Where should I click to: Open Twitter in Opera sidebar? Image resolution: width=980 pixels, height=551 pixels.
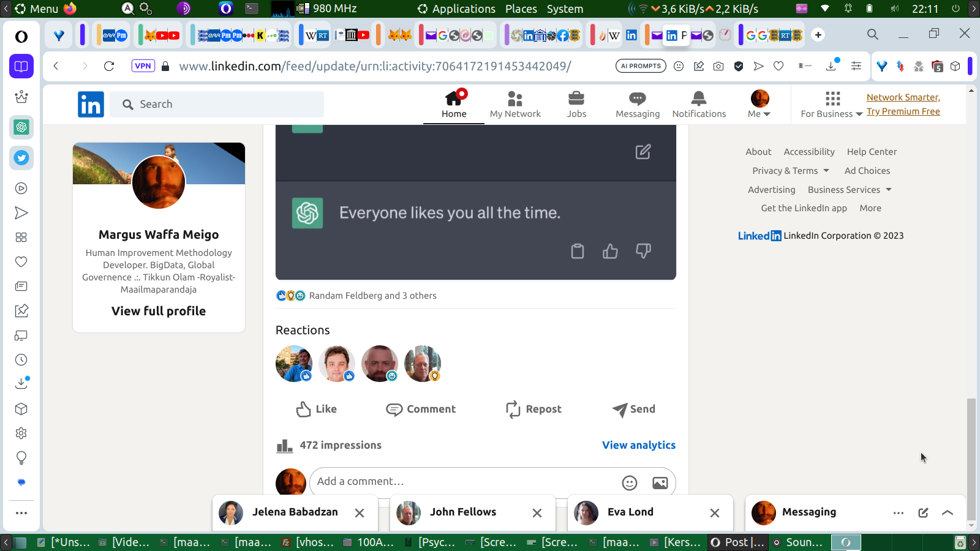click(x=21, y=158)
